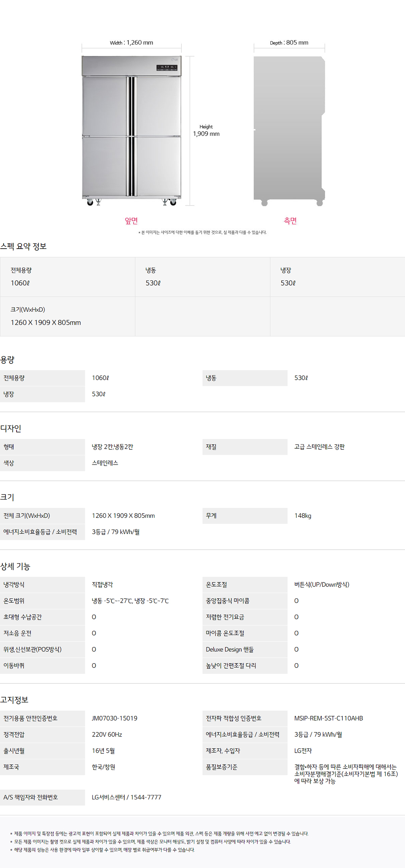Screen dimensions: 405x868
Task: Select the 전체용량 1060ℓ summary cell
Action: (67, 277)
